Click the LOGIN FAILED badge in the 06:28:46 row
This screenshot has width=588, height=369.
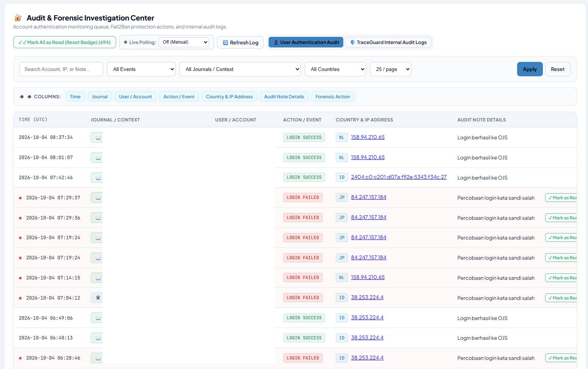[303, 358]
